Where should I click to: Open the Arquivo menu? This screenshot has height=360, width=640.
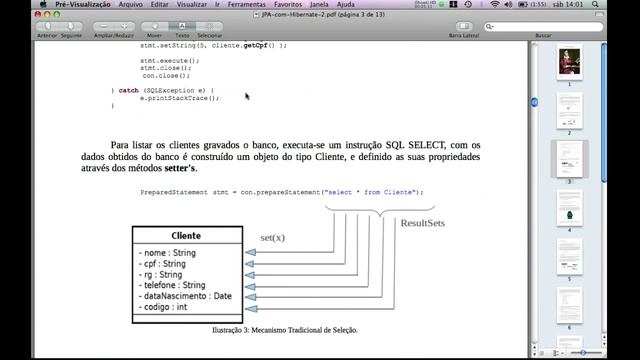coord(130,4)
